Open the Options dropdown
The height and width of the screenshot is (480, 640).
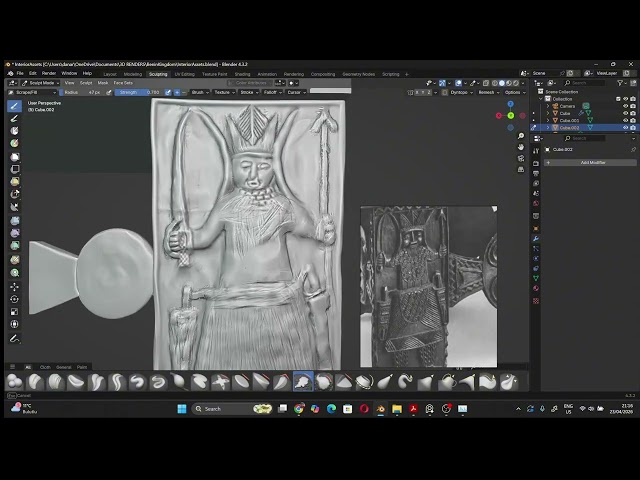click(x=515, y=92)
